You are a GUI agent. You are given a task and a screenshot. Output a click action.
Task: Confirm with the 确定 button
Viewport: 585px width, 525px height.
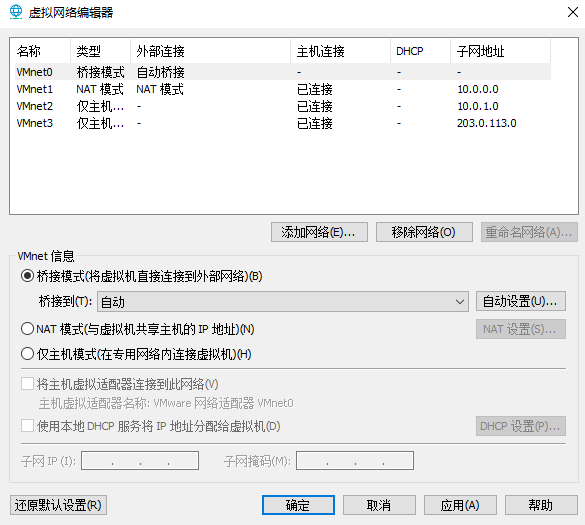point(298,505)
